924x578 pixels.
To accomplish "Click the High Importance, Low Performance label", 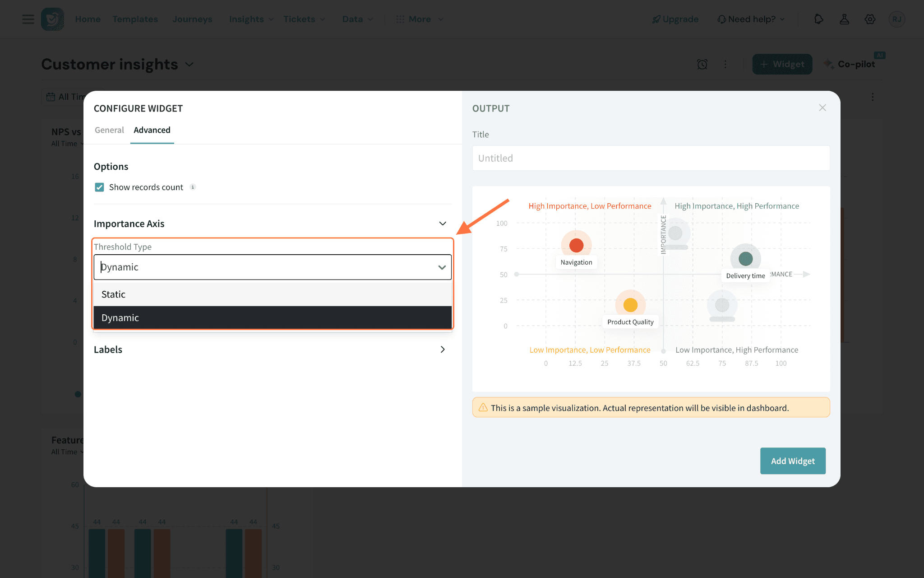I will 590,206.
